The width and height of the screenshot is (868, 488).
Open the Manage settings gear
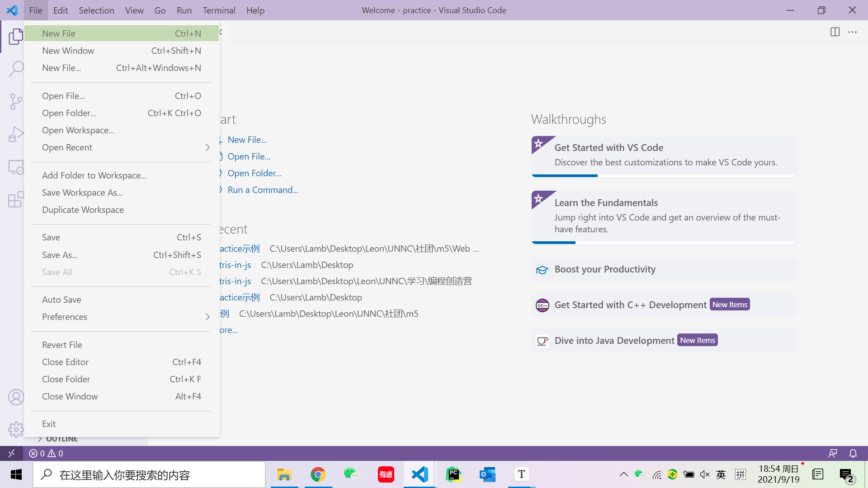point(16,430)
